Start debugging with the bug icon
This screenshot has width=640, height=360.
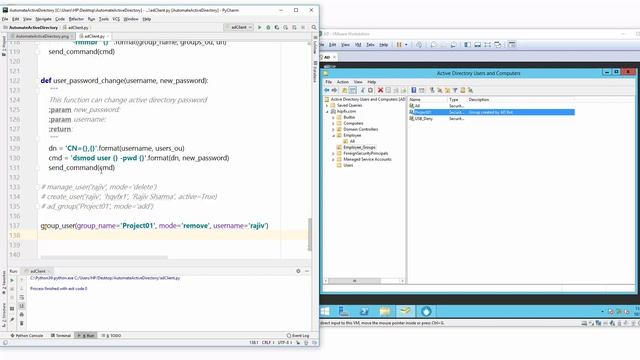pos(268,27)
